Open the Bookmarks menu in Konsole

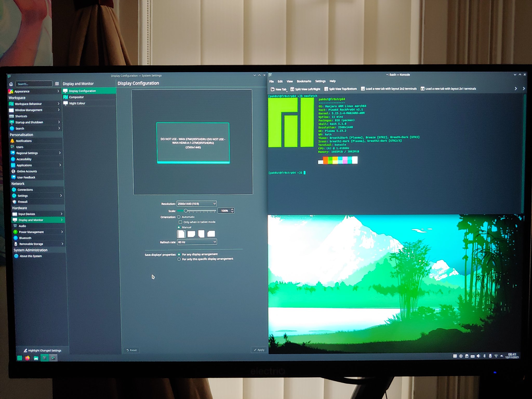pos(304,81)
